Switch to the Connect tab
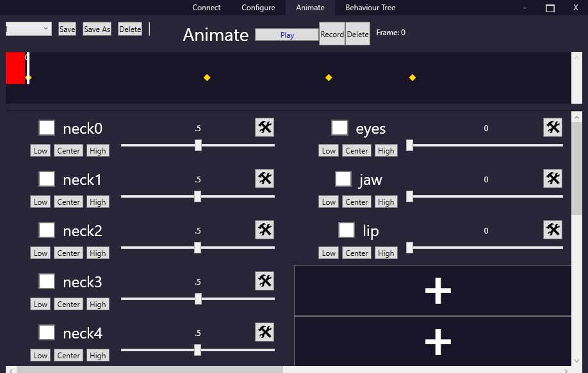 pyautogui.click(x=206, y=8)
